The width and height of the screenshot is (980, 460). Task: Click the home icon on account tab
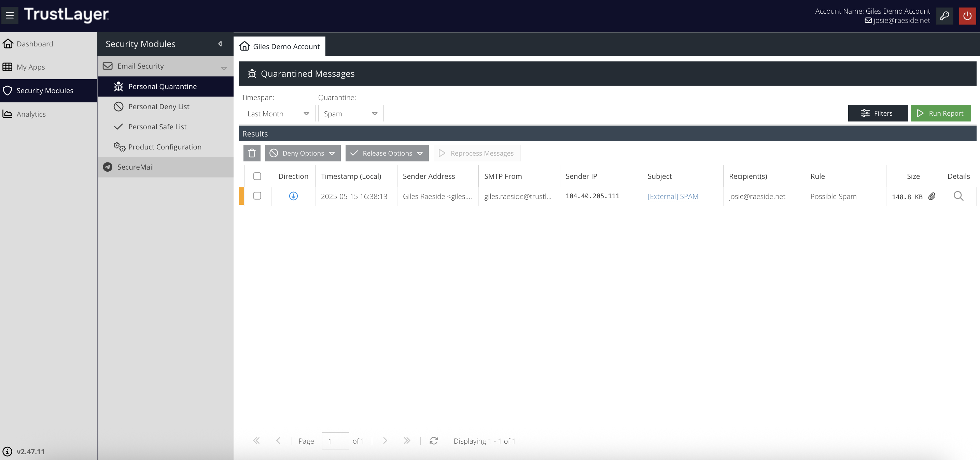pyautogui.click(x=244, y=46)
